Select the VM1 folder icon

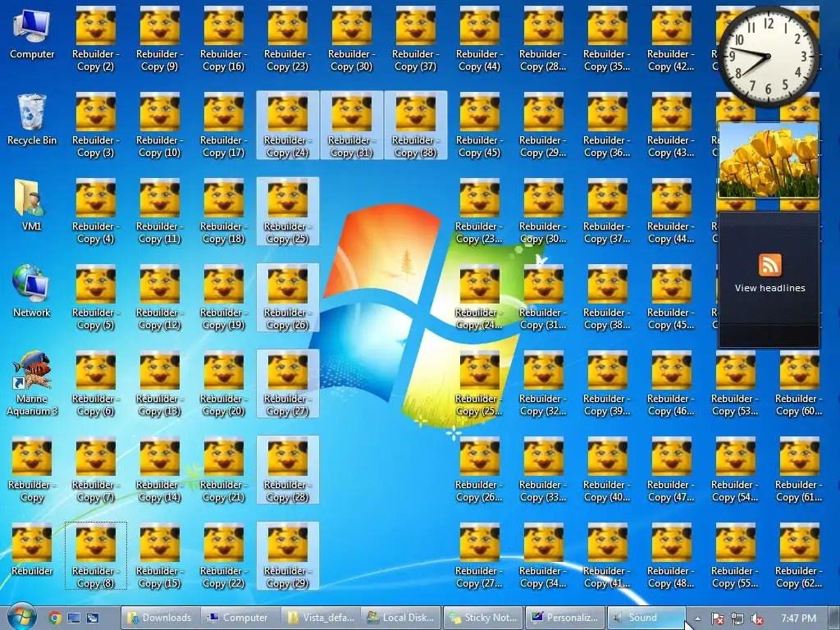pyautogui.click(x=32, y=206)
